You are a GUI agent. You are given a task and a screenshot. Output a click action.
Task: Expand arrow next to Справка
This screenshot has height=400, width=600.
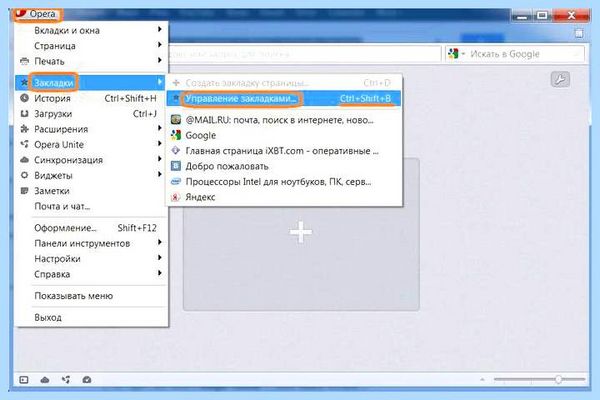pyautogui.click(x=160, y=273)
